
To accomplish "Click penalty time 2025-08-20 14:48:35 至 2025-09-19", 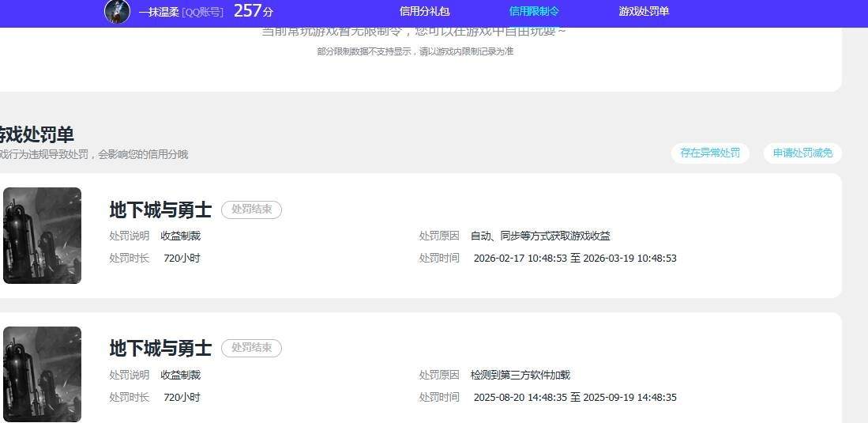I will 575,398.
